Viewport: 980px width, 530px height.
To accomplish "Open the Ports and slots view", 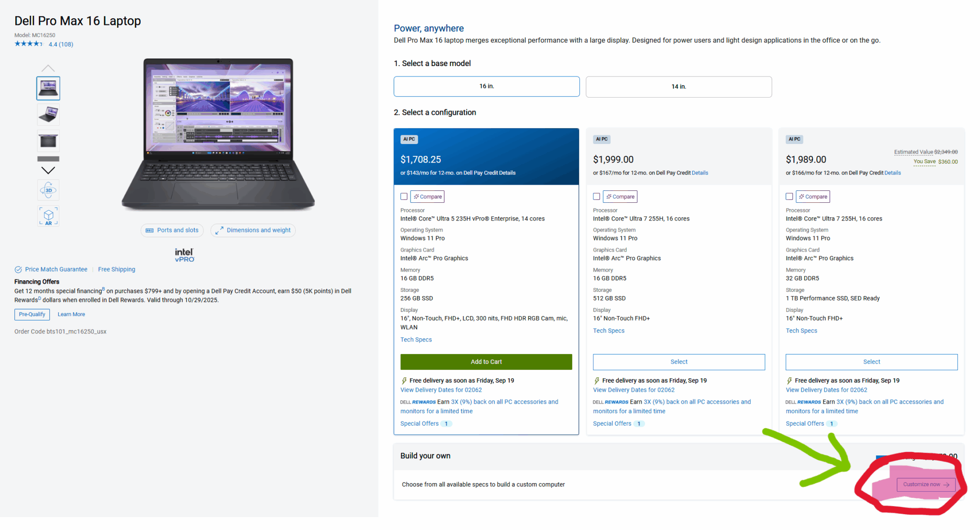I will pyautogui.click(x=172, y=231).
